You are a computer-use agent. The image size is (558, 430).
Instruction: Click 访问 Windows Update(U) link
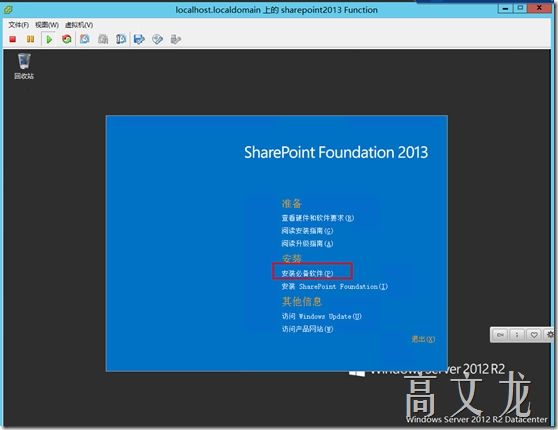(x=321, y=316)
